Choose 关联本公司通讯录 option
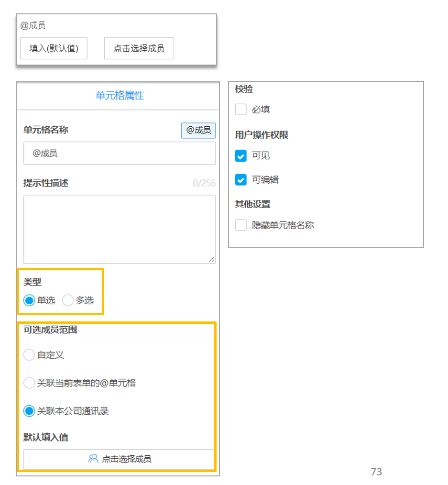Screen dimensions: 448x485 [29, 411]
